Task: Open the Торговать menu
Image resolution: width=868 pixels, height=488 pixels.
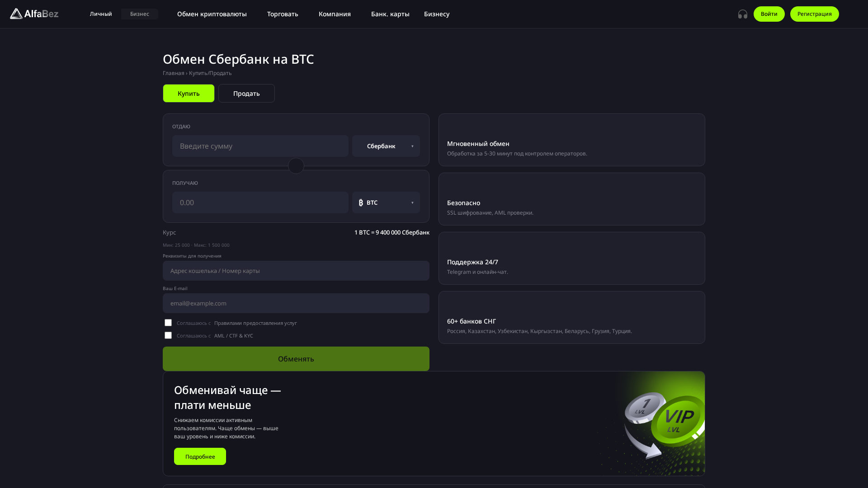Action: [283, 14]
